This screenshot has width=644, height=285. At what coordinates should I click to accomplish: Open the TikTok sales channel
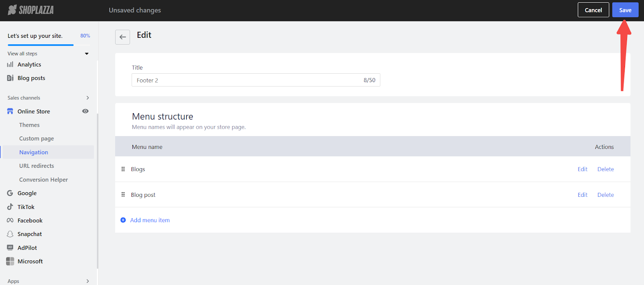click(26, 207)
